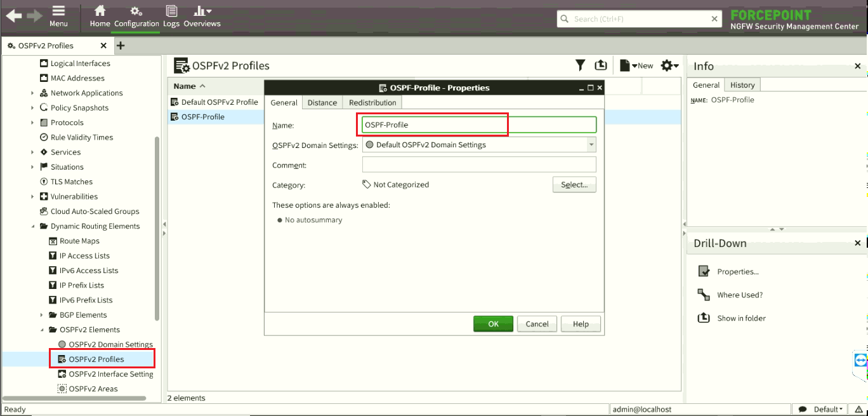Expand the Network Applications tree node

coord(32,93)
